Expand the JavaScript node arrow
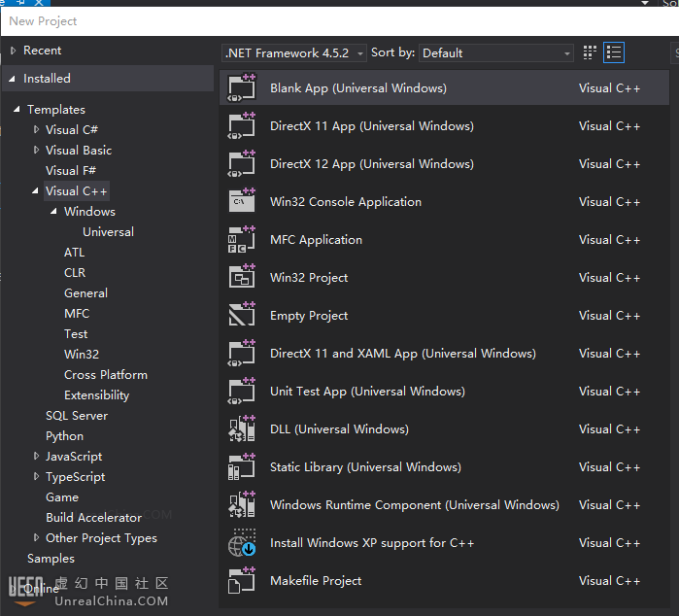 click(x=36, y=456)
